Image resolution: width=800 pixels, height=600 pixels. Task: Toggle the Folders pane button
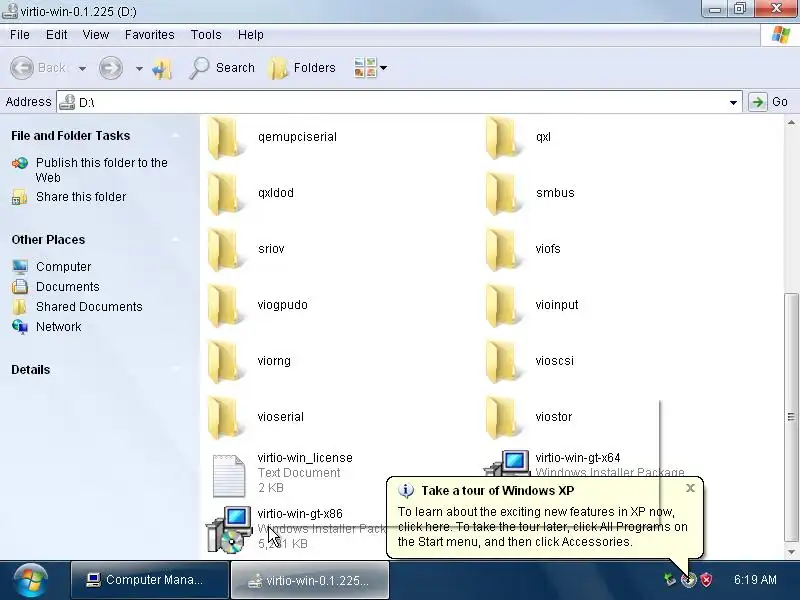pyautogui.click(x=302, y=68)
